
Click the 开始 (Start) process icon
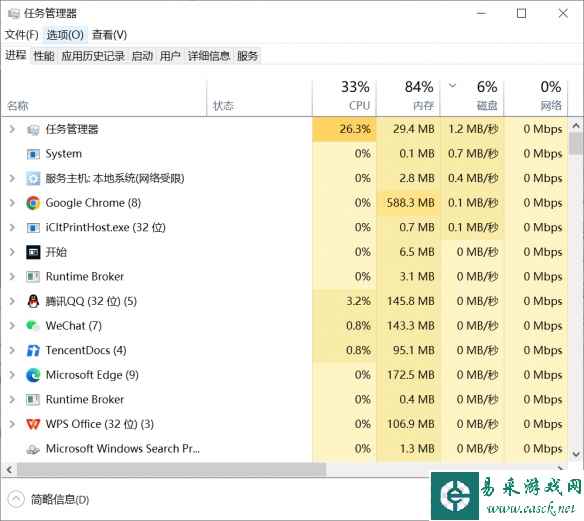coord(33,252)
